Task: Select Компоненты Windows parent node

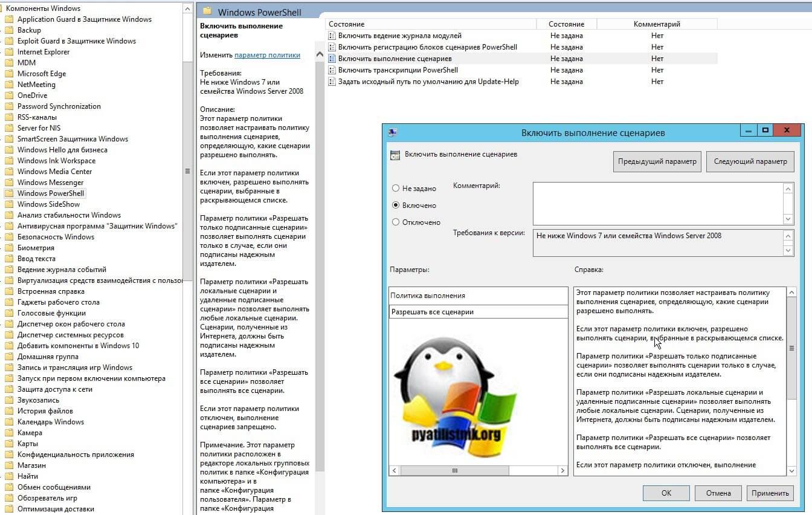Action: point(43,8)
